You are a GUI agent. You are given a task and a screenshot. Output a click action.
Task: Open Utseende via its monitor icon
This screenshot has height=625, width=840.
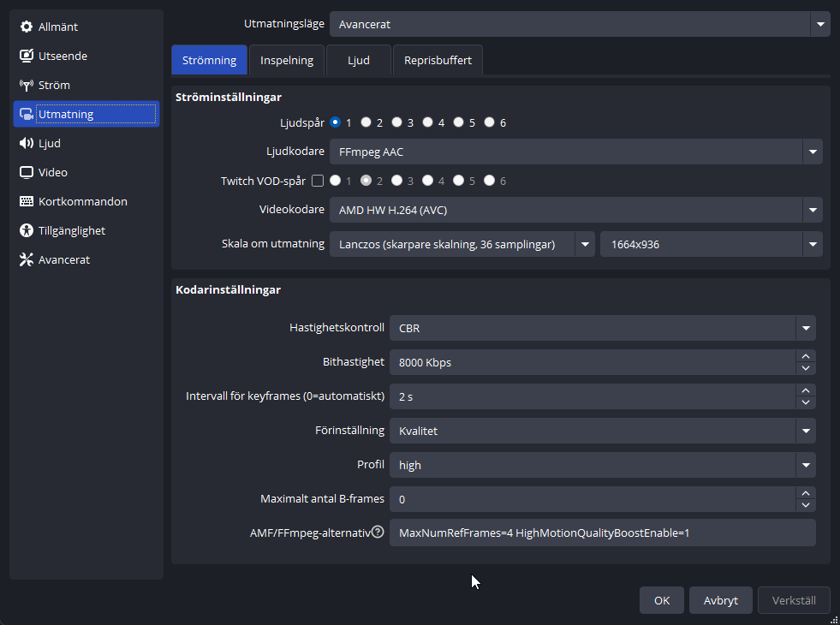coord(27,57)
